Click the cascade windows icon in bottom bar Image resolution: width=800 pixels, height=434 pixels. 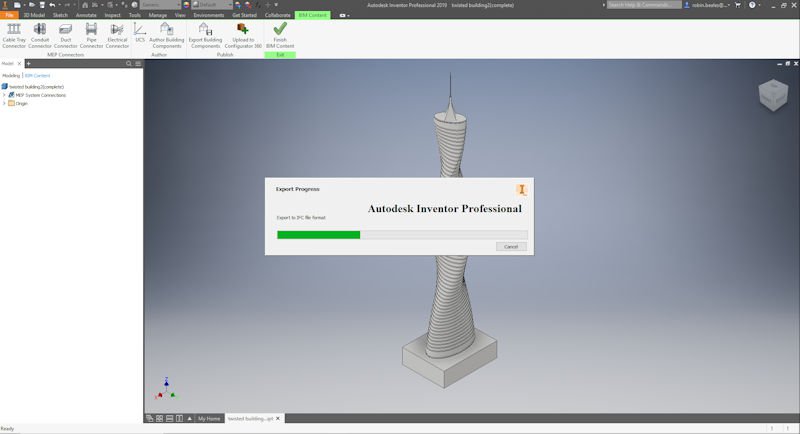click(149, 418)
